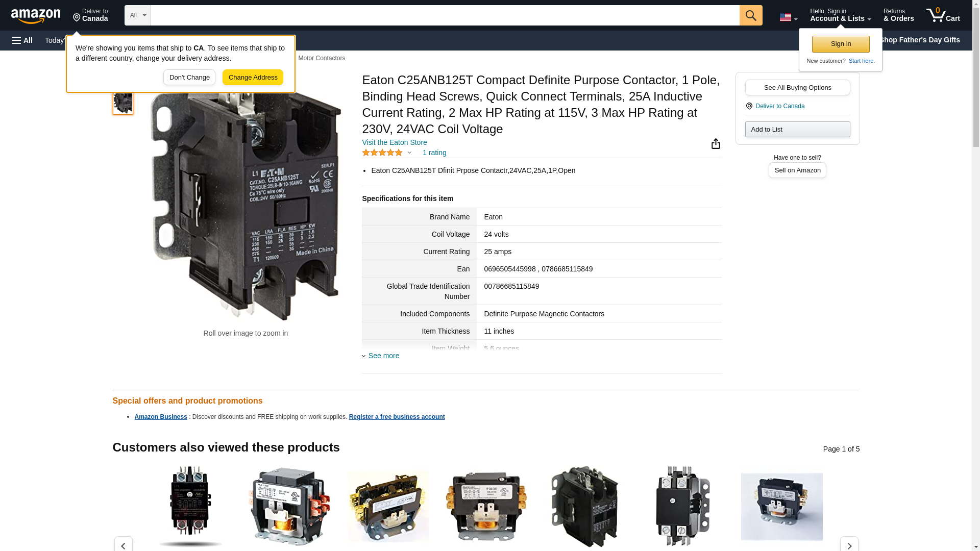Click the Amazon logo

coord(36,16)
